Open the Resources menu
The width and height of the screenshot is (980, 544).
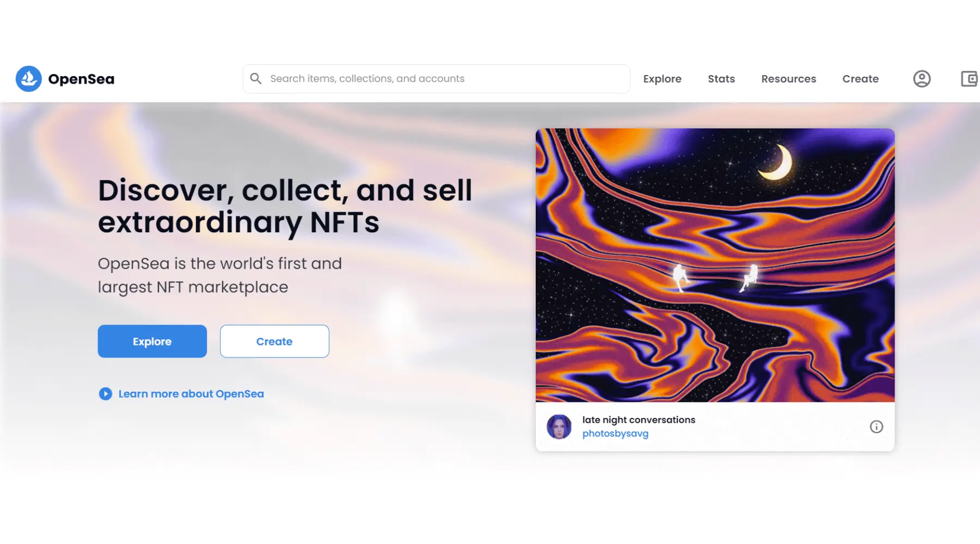click(788, 79)
